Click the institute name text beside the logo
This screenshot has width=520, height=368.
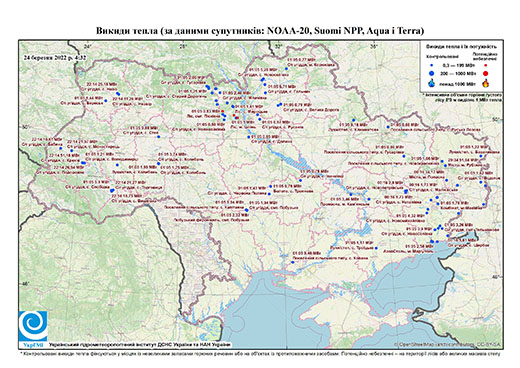pyautogui.click(x=140, y=344)
